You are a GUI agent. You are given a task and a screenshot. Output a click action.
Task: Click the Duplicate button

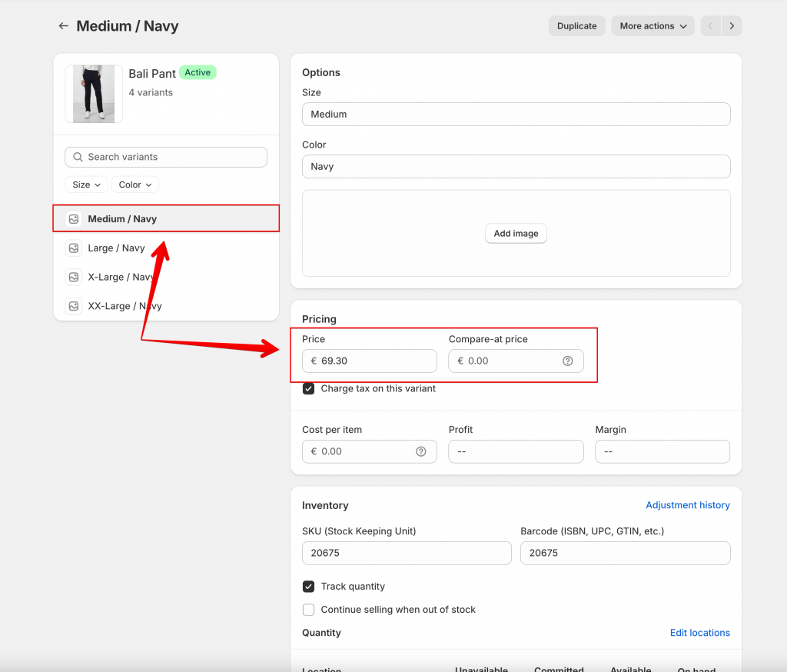[x=576, y=25]
